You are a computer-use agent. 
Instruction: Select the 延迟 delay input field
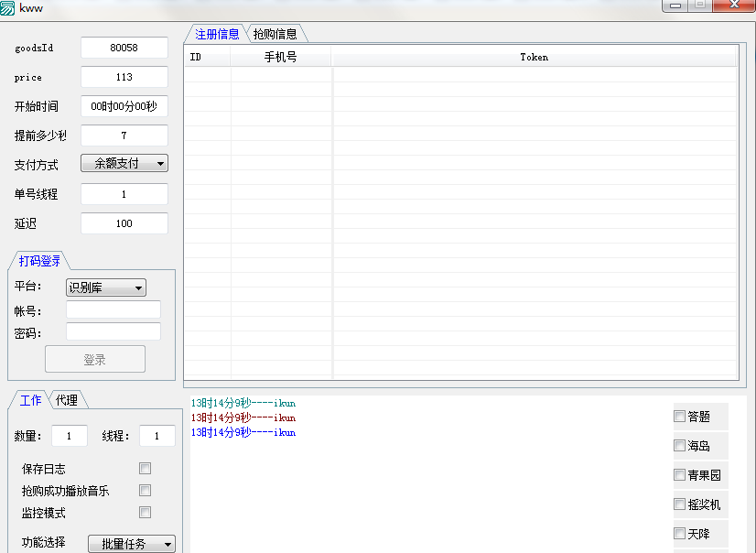[124, 222]
